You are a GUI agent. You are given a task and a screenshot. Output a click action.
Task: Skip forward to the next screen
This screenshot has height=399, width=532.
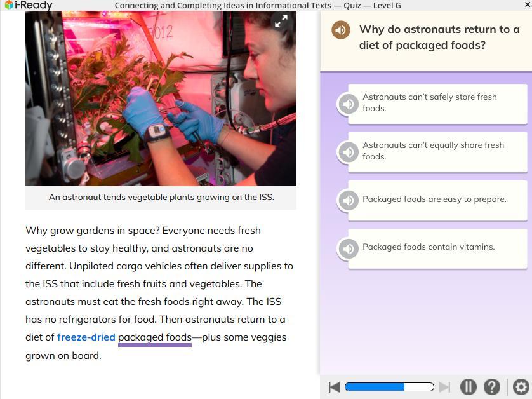point(444,387)
